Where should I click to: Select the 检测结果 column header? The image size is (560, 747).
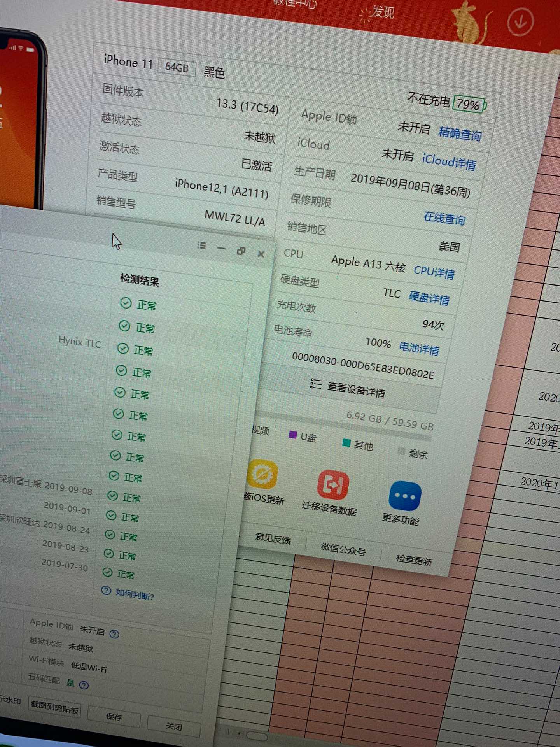pyautogui.click(x=140, y=279)
